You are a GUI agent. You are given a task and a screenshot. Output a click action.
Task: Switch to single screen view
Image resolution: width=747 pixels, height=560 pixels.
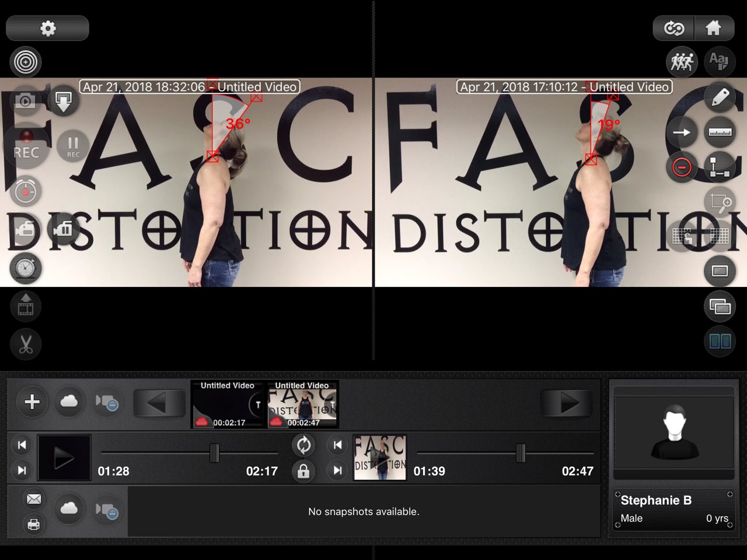tap(720, 271)
